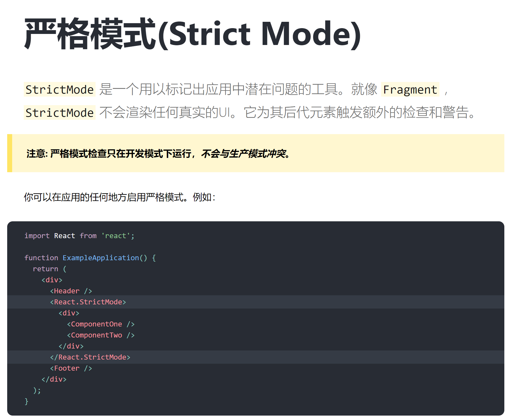Click the return statement in the code block
The width and height of the screenshot is (514, 420).
[49, 269]
